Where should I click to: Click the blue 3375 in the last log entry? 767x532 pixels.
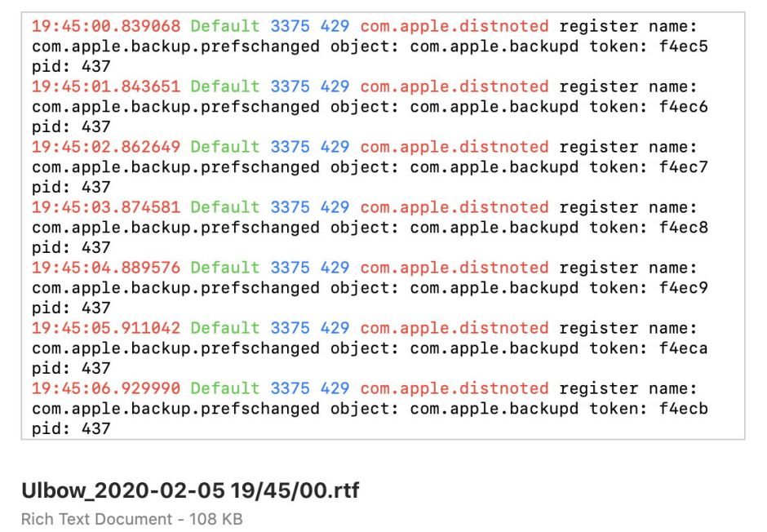[x=290, y=388]
